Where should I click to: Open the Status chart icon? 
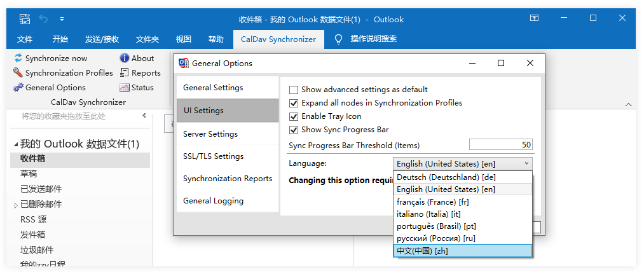pyautogui.click(x=125, y=88)
